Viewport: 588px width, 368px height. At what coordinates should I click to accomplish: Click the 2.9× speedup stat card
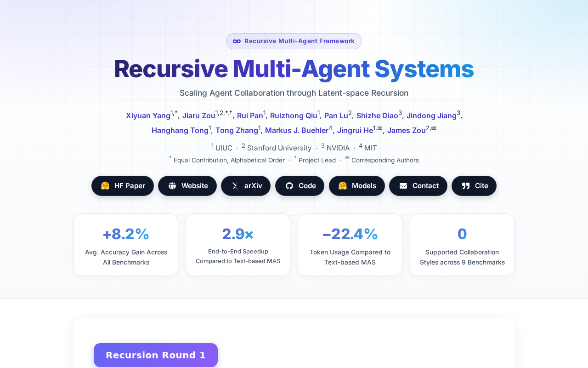pyautogui.click(x=238, y=245)
